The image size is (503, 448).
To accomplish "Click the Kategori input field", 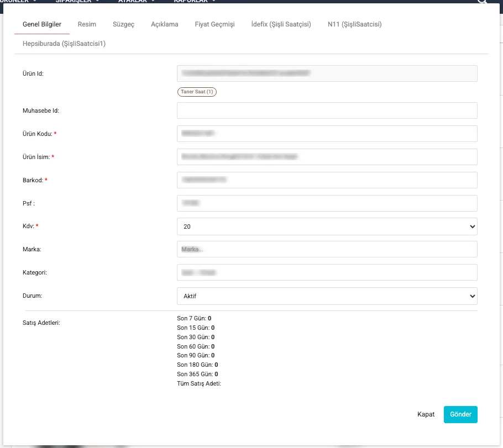I will tap(327, 273).
